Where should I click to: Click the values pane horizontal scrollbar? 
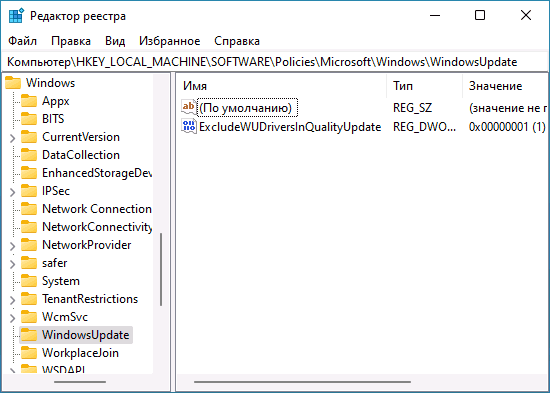tap(302, 382)
